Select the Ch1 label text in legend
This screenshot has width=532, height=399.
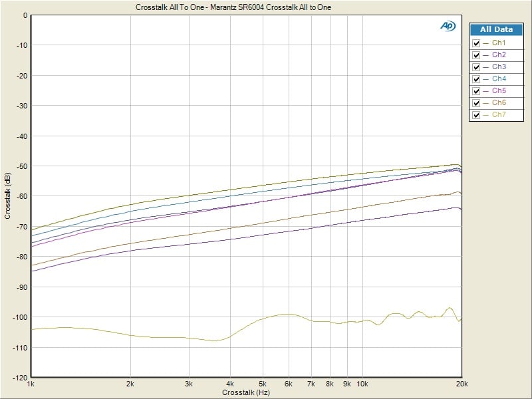click(x=499, y=43)
